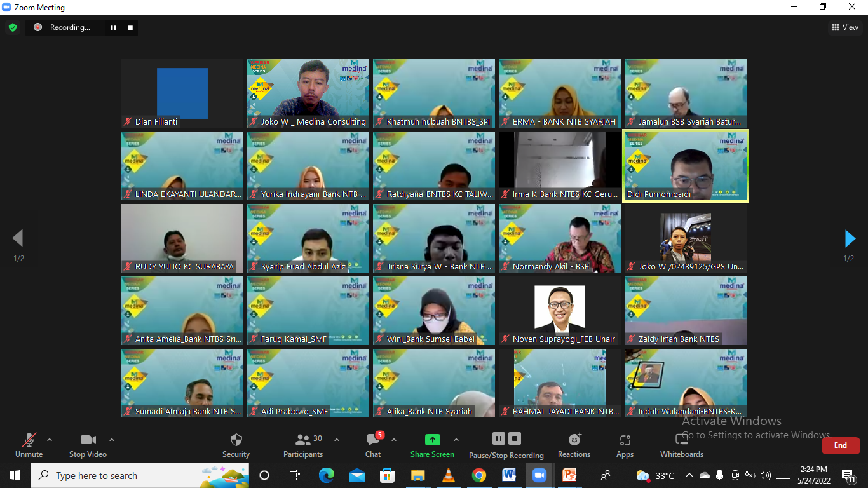The height and width of the screenshot is (488, 868).
Task: Stop recording from the top recording indicator
Action: pos(130,27)
